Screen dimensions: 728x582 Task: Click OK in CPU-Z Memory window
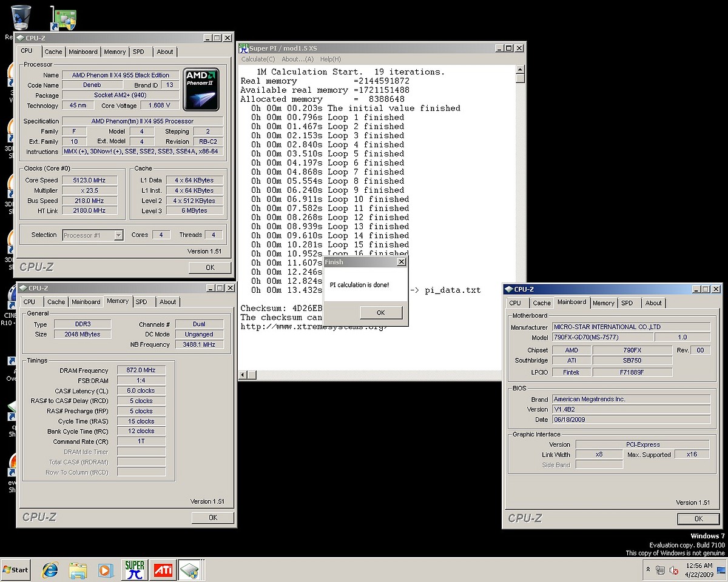213,518
